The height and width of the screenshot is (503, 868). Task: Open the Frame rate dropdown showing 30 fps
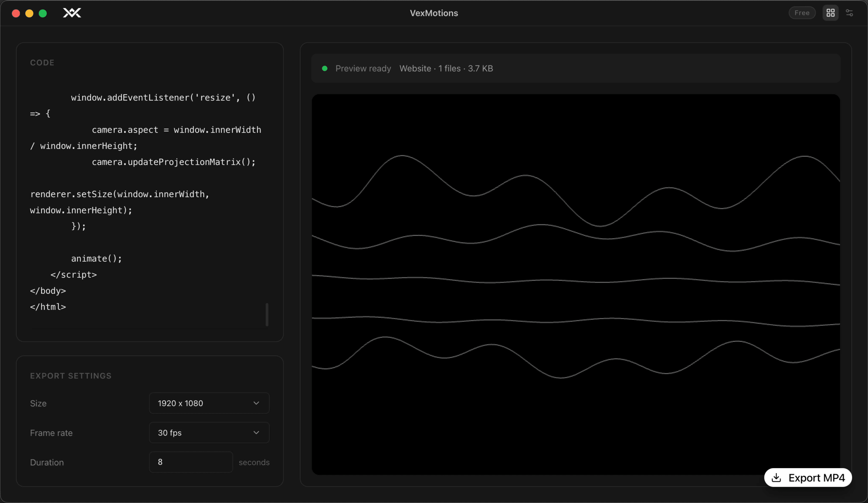click(209, 433)
